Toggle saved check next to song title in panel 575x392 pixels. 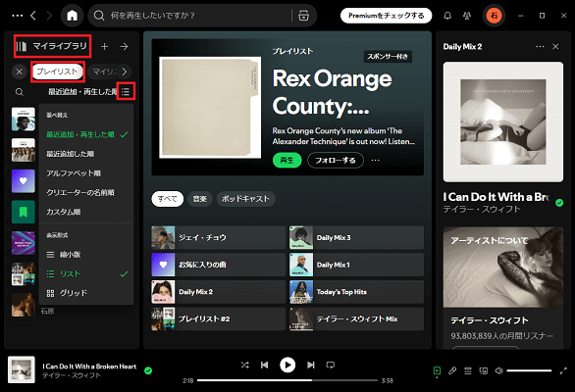(x=559, y=203)
